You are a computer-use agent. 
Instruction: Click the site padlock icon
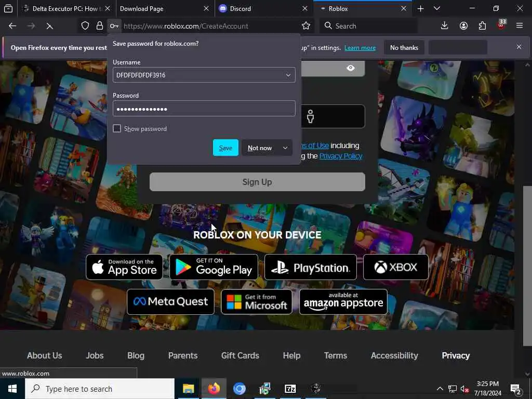(x=99, y=26)
